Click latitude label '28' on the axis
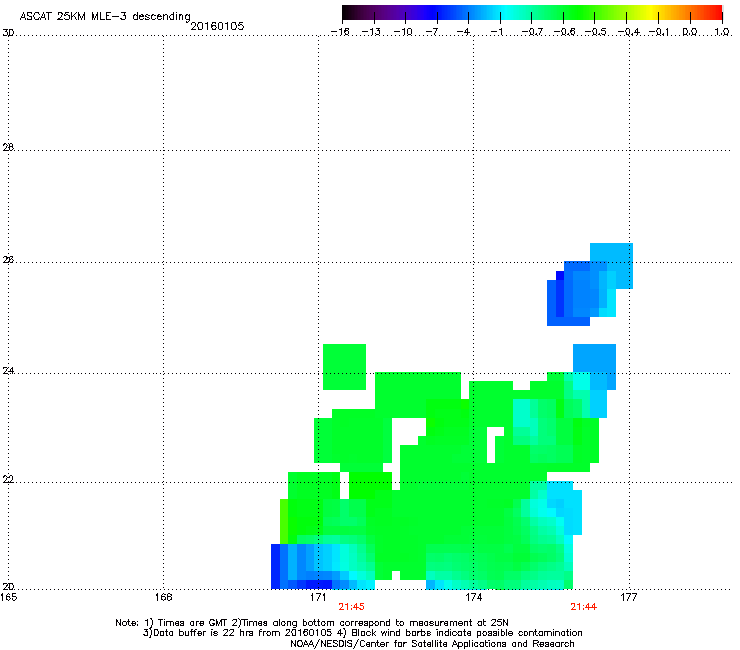This screenshot has height=650, width=740. (8, 148)
